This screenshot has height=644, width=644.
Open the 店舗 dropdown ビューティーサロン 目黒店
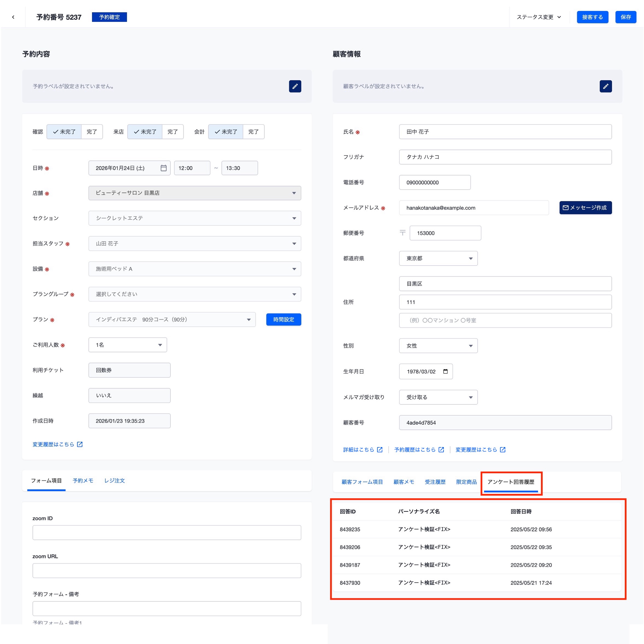tap(195, 193)
